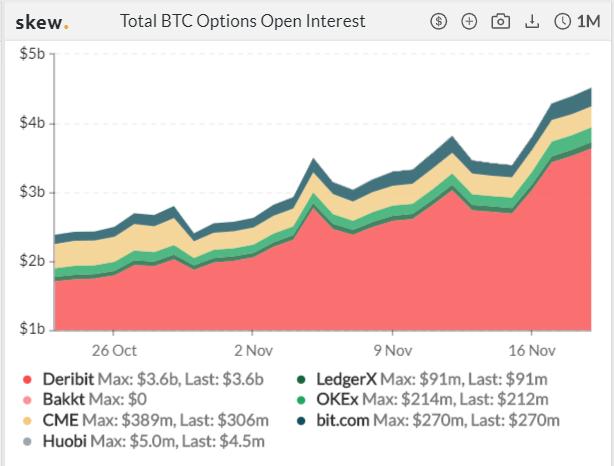Screen dimensions: 614x466
Task: Click the dollar currency toggle icon
Action: click(439, 21)
